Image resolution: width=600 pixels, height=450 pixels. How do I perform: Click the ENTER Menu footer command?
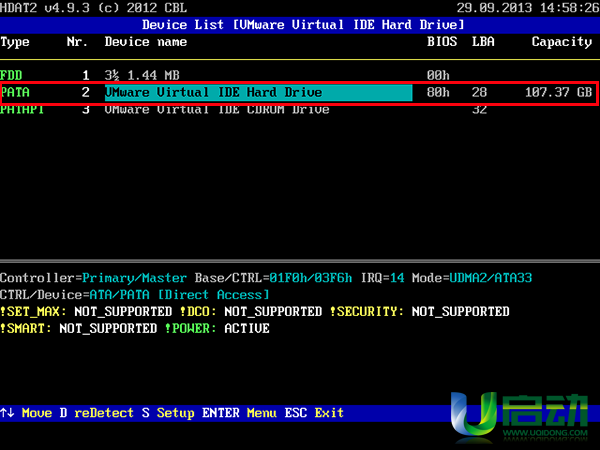[x=240, y=413]
